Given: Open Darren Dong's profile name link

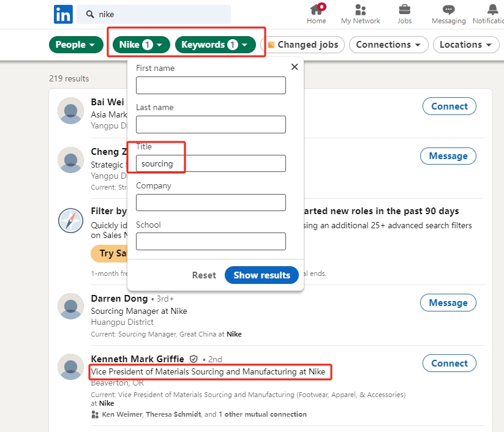Looking at the screenshot, I should [119, 299].
